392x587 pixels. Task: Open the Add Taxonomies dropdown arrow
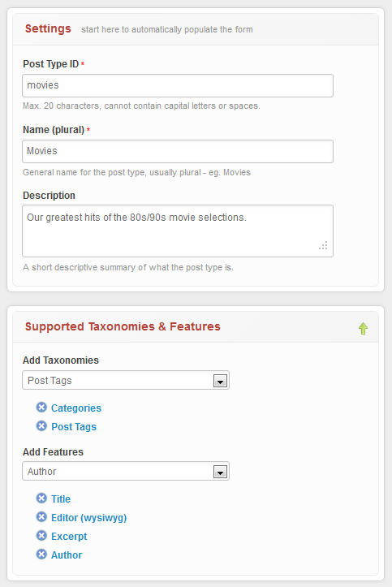click(x=220, y=381)
